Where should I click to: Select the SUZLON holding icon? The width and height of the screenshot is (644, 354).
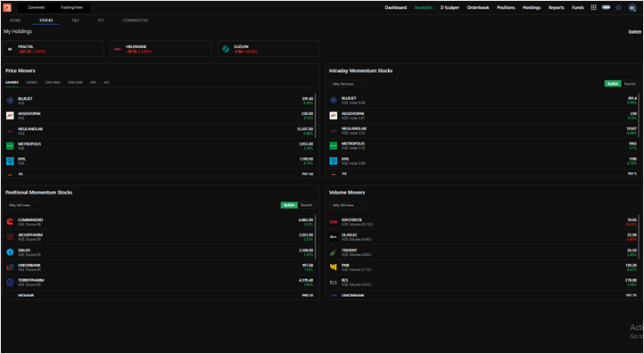[x=226, y=49]
